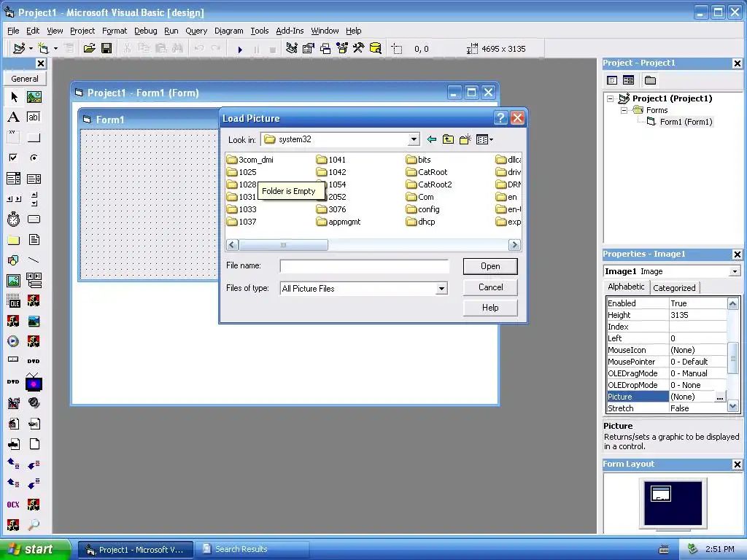Open the Image1 object selector dropdown

pos(735,271)
